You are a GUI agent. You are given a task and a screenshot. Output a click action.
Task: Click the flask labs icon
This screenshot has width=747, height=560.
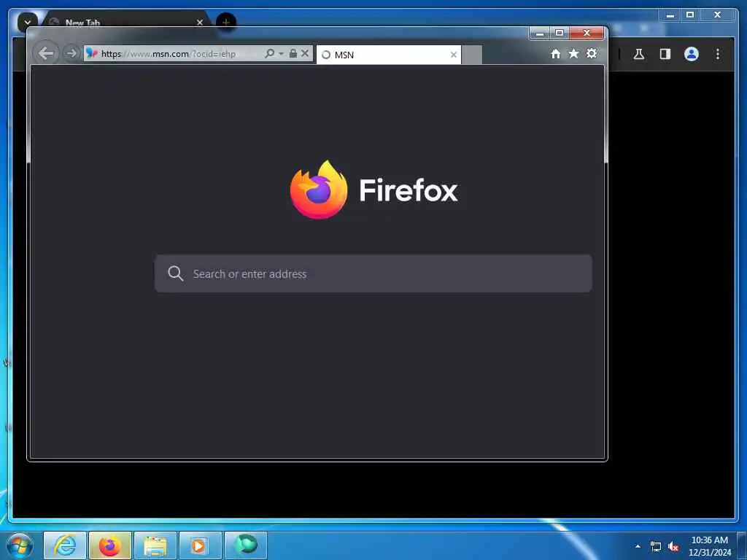[x=639, y=54]
